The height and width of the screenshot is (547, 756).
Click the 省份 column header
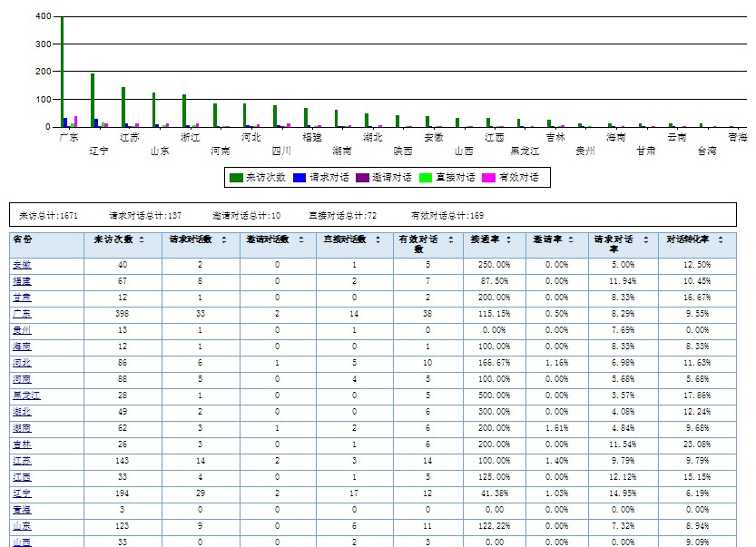pyautogui.click(x=23, y=240)
